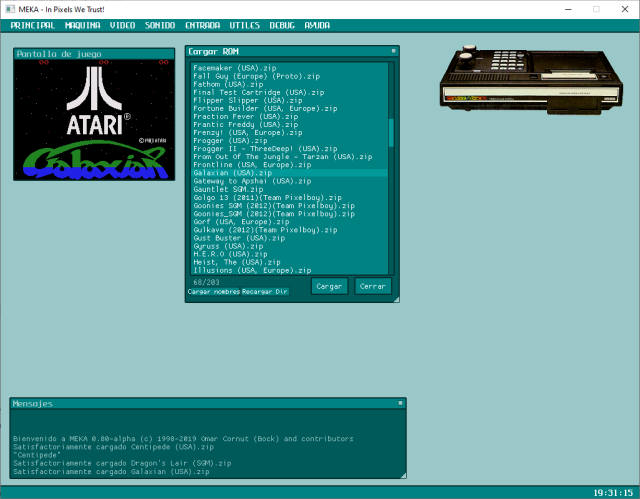Select Golgo 13 (2011)(Team Pixelboy).zip

pyautogui.click(x=289, y=197)
